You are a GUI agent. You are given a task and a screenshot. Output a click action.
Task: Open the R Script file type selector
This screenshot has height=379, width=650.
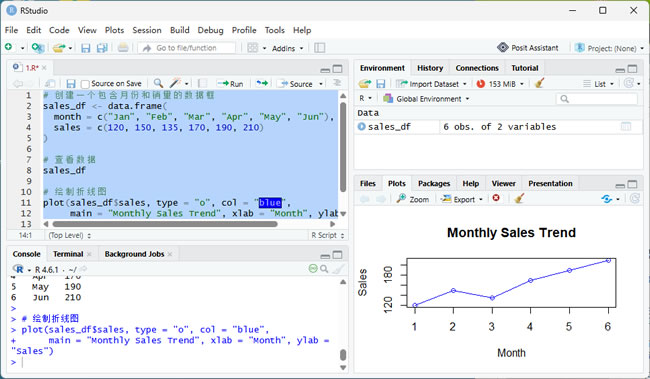click(327, 235)
